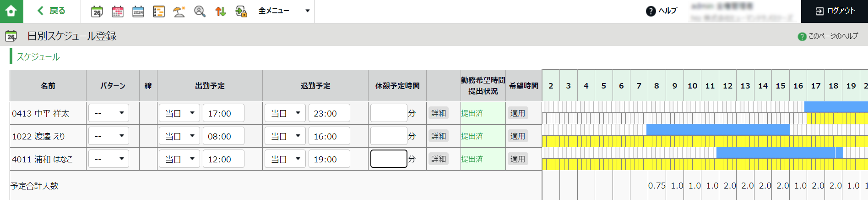Viewport: 868px width, 200px height.
Task: Click the ログアウト button
Action: (x=835, y=11)
